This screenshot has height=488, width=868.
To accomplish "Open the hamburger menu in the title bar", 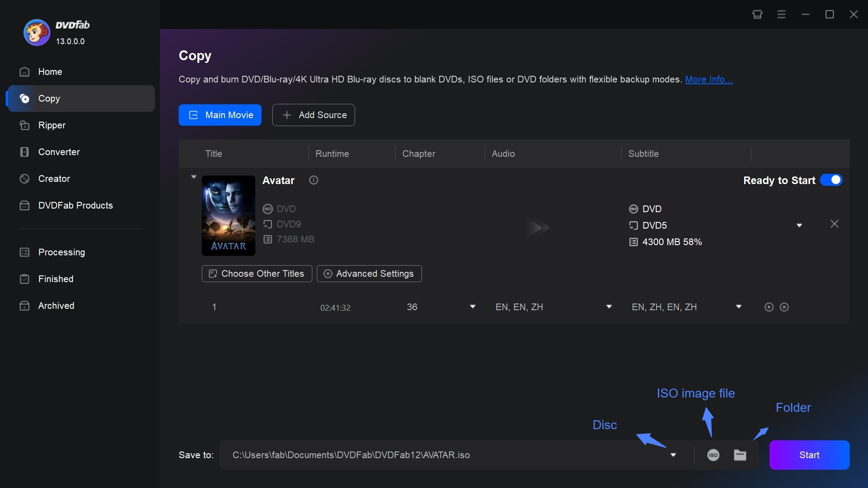I will pos(781,14).
